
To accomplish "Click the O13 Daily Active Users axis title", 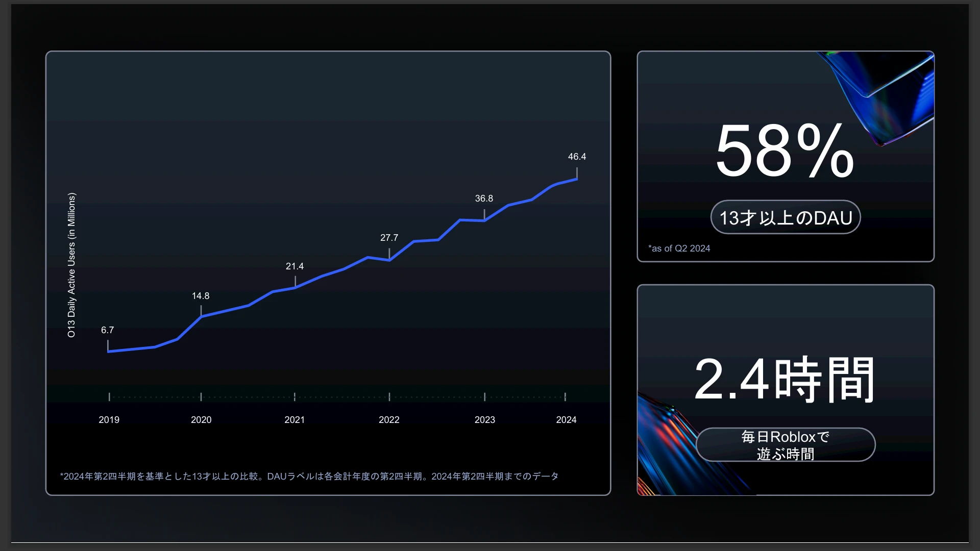I will [71, 265].
